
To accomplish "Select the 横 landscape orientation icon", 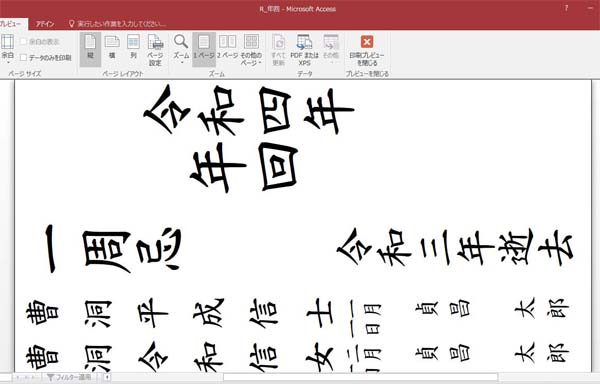I will (x=112, y=49).
